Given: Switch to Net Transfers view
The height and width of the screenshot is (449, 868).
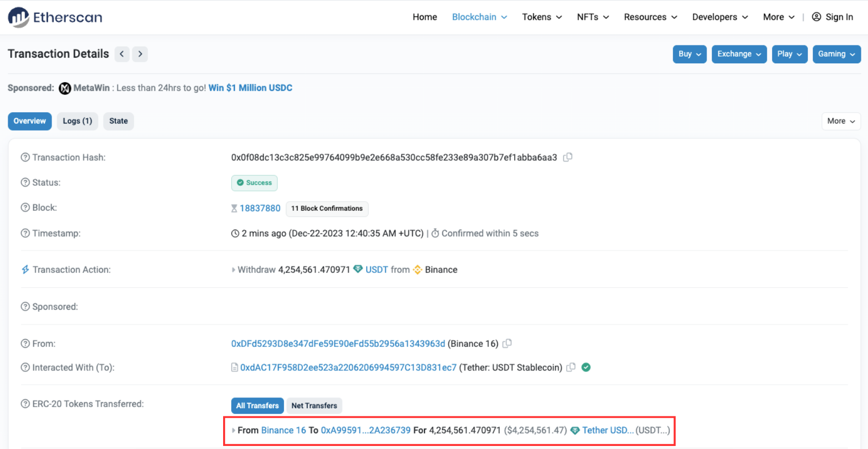Looking at the screenshot, I should coord(314,406).
